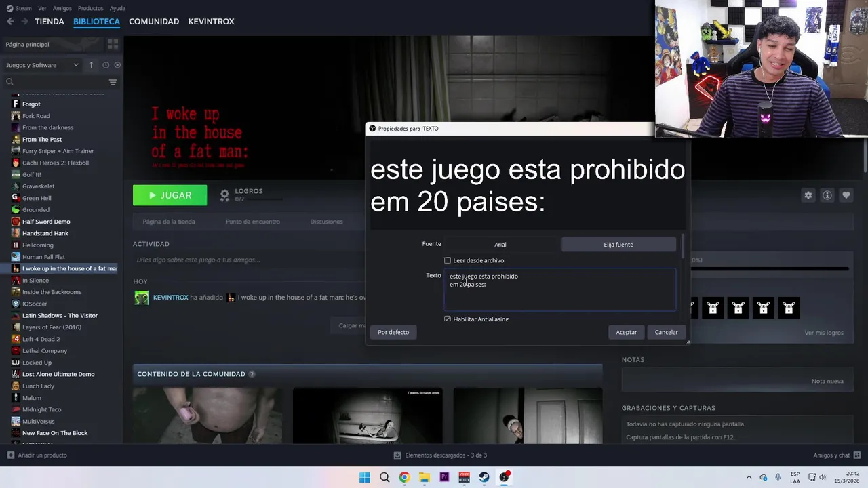Click downloads status icon at bottom
Screen dimensions: 868x488
[x=397, y=455]
